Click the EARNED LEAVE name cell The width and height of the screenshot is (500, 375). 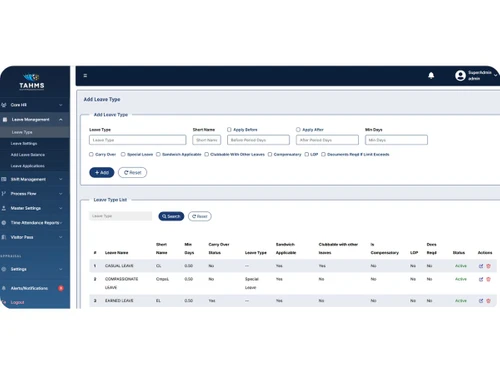point(119,301)
